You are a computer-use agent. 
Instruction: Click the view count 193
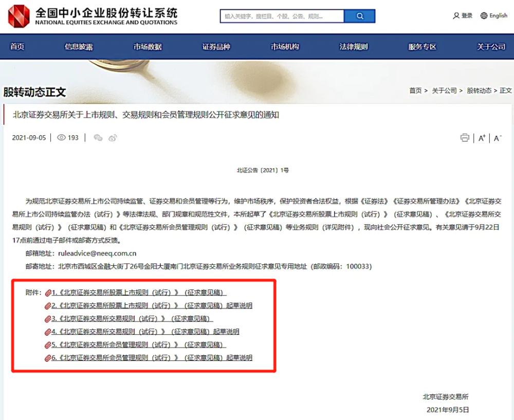pyautogui.click(x=73, y=138)
